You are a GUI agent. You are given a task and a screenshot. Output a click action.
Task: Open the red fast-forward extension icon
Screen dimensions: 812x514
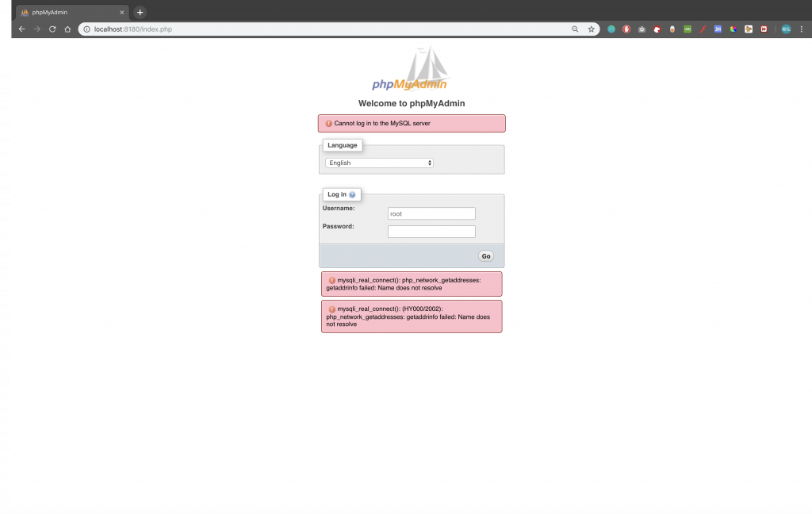click(x=764, y=29)
